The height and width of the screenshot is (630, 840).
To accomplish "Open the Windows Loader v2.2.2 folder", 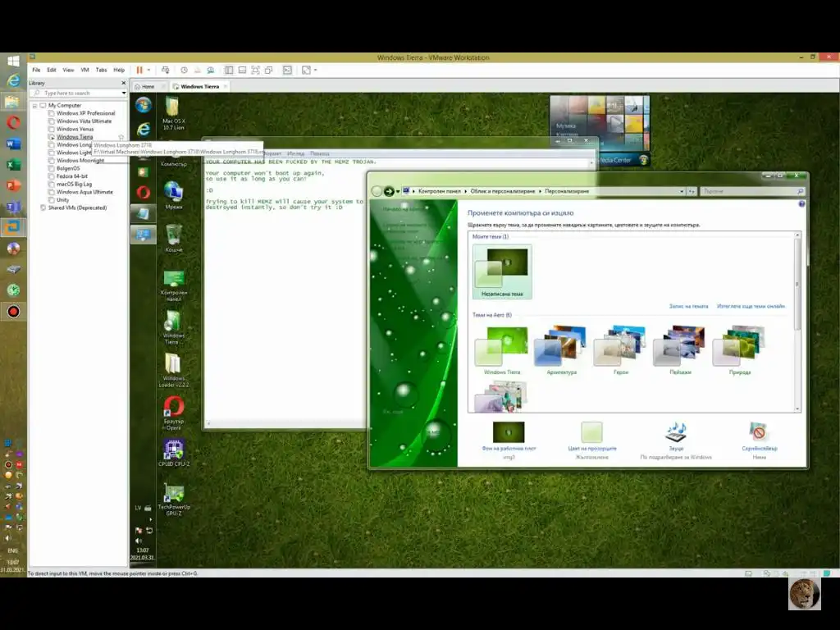I will point(174,370).
